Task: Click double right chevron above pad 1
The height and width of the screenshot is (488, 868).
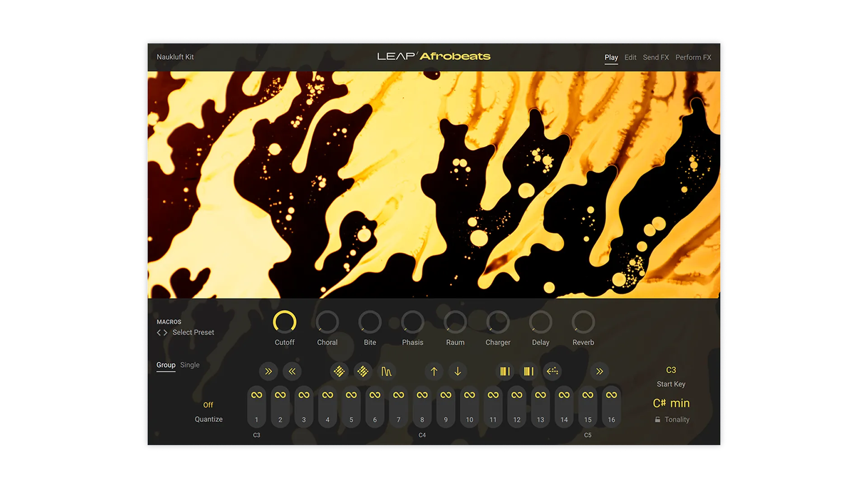Action: tap(269, 371)
